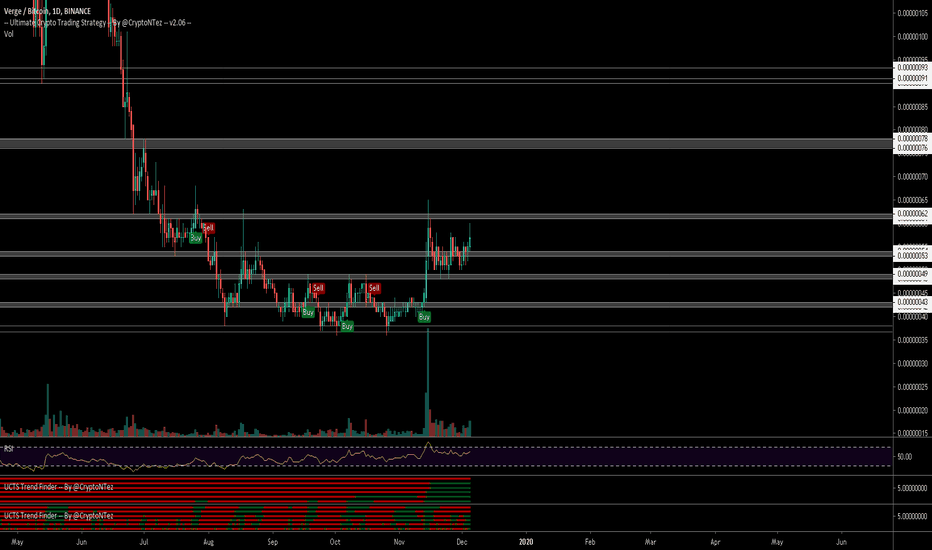This screenshot has width=932, height=550.
Task: Click the first May label on time axis
Action: [x=17, y=542]
